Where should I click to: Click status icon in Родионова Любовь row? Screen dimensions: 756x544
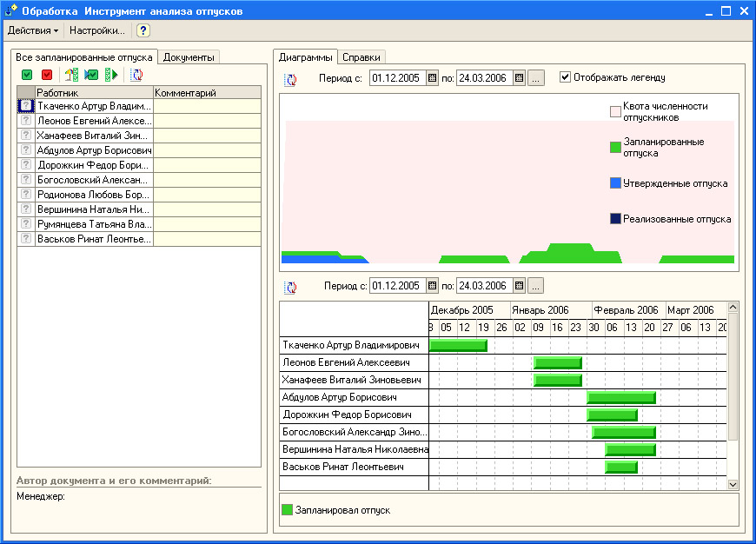coord(26,195)
